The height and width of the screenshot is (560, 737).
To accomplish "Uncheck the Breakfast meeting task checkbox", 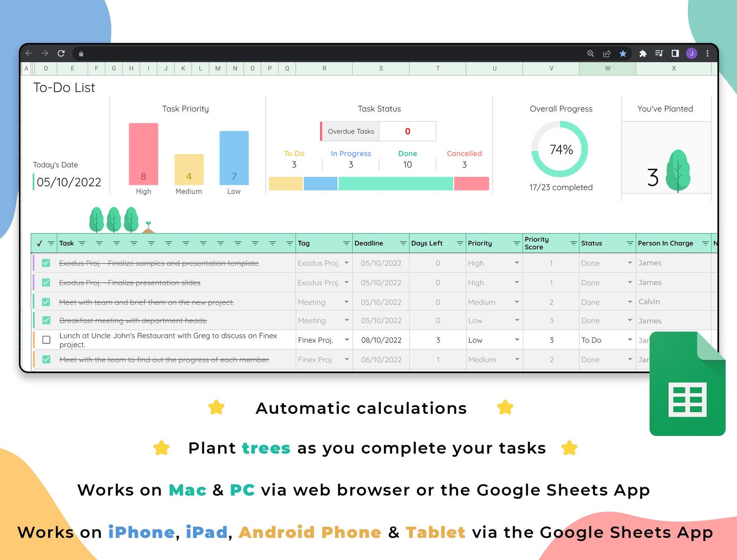I will [46, 321].
